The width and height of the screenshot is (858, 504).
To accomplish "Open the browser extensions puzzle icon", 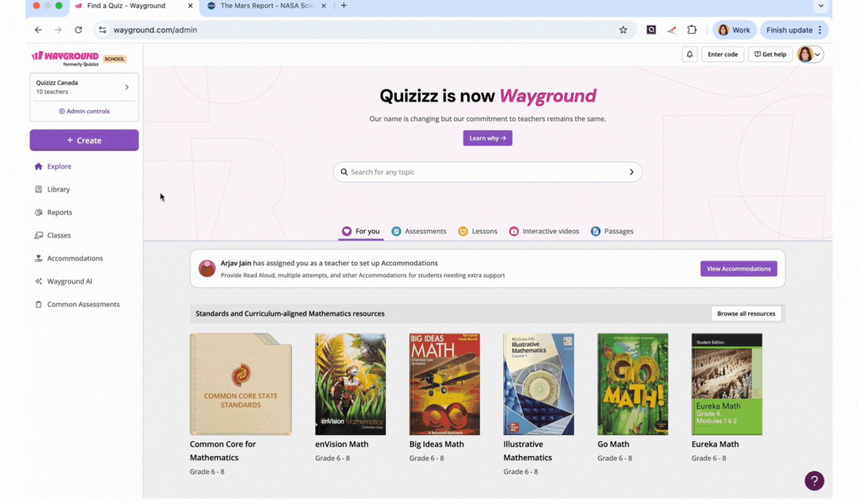I will pyautogui.click(x=692, y=30).
